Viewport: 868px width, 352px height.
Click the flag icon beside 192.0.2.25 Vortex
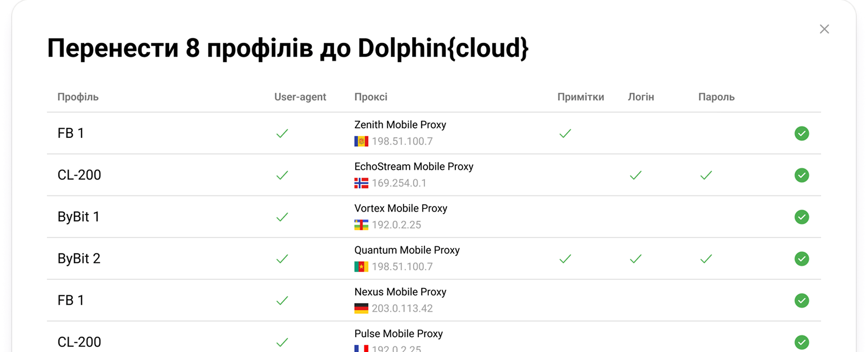(x=361, y=225)
